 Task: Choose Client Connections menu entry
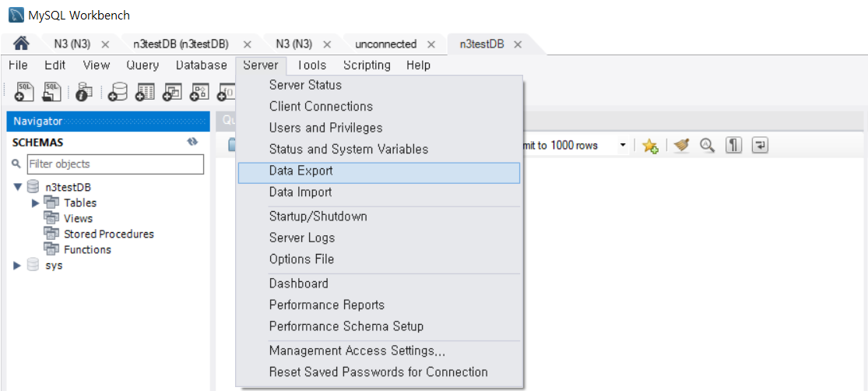[379, 107]
